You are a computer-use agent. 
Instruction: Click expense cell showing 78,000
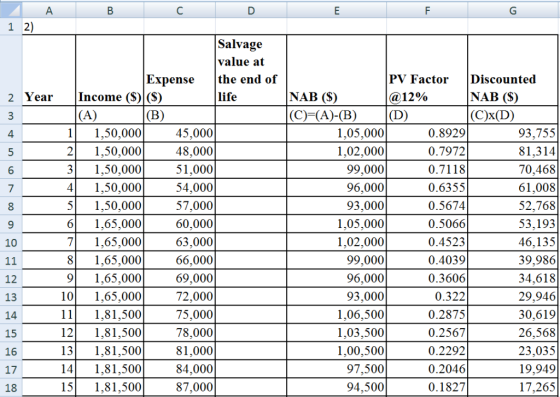(180, 333)
